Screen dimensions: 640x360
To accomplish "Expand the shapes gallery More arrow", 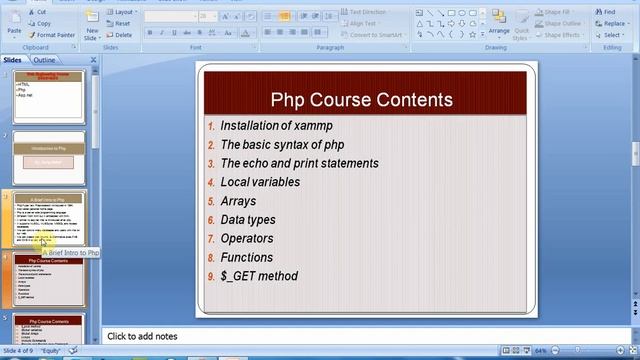I will [483, 35].
